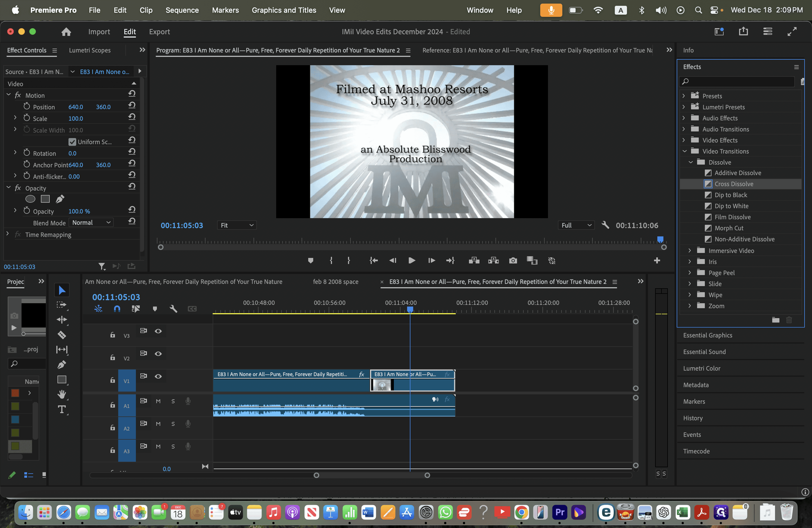812x528 pixels.
Task: Click the Export Frame camera icon
Action: [513, 261]
